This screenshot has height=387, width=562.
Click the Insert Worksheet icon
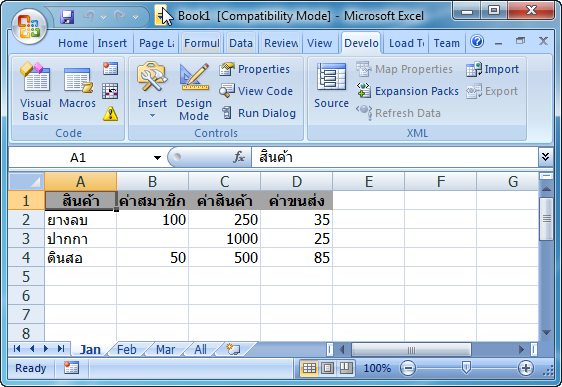pyautogui.click(x=233, y=349)
